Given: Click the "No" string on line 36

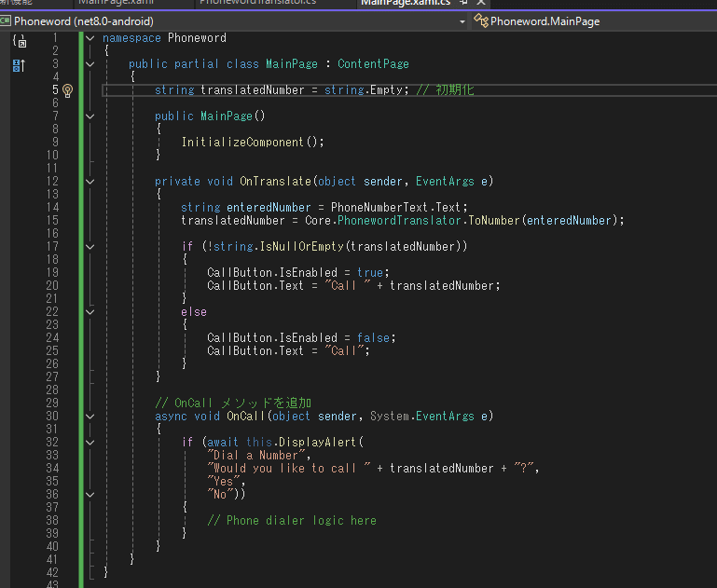Looking at the screenshot, I should click(x=220, y=494).
